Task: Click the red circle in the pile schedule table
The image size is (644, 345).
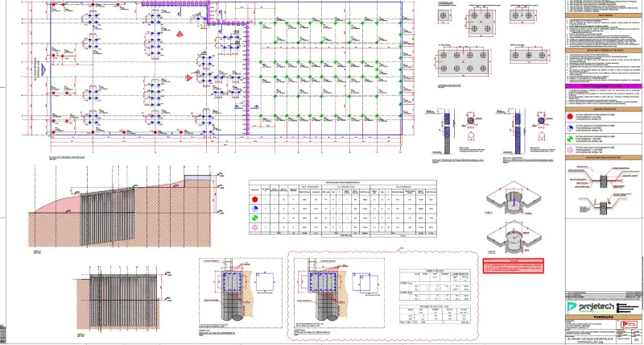Action: [x=255, y=198]
